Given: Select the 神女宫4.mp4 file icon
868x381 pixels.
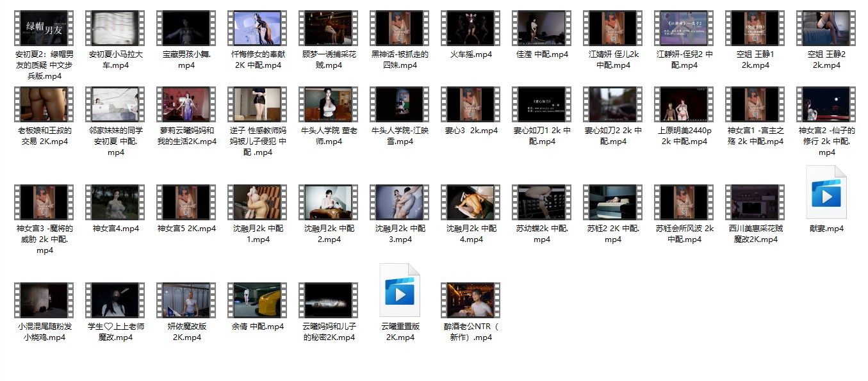Looking at the screenshot, I should point(115,202).
